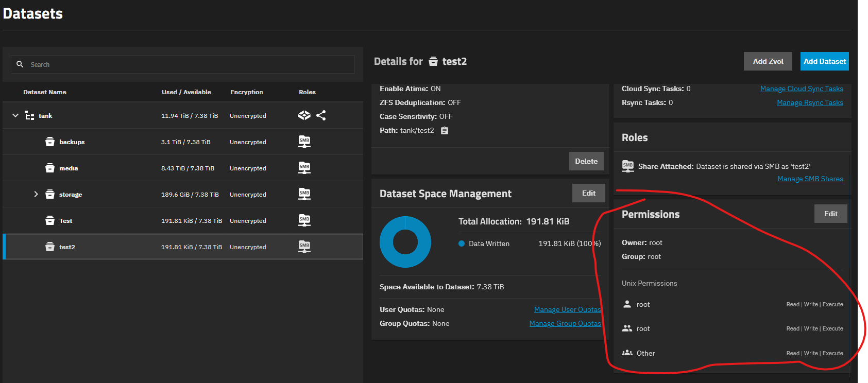Click the share icon on tank row
This screenshot has width=868, height=383.
click(321, 115)
